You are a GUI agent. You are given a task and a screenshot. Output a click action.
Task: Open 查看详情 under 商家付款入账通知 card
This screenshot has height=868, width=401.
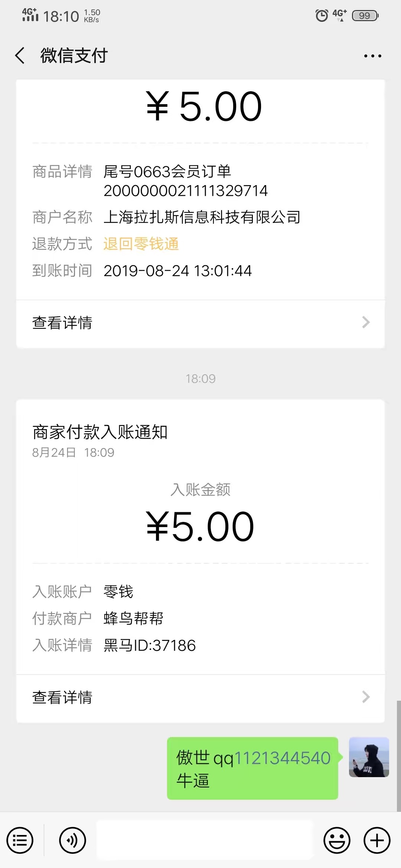pos(62,697)
